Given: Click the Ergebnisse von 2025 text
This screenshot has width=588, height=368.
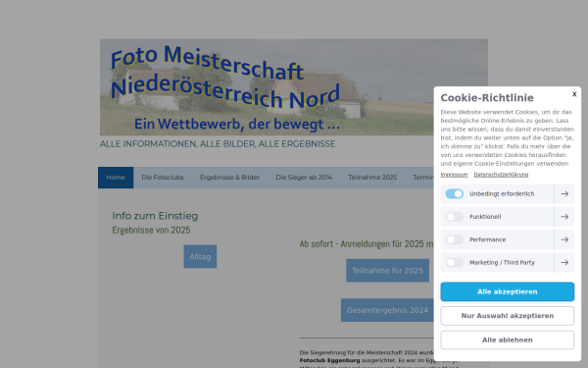Looking at the screenshot, I should coord(151,230).
